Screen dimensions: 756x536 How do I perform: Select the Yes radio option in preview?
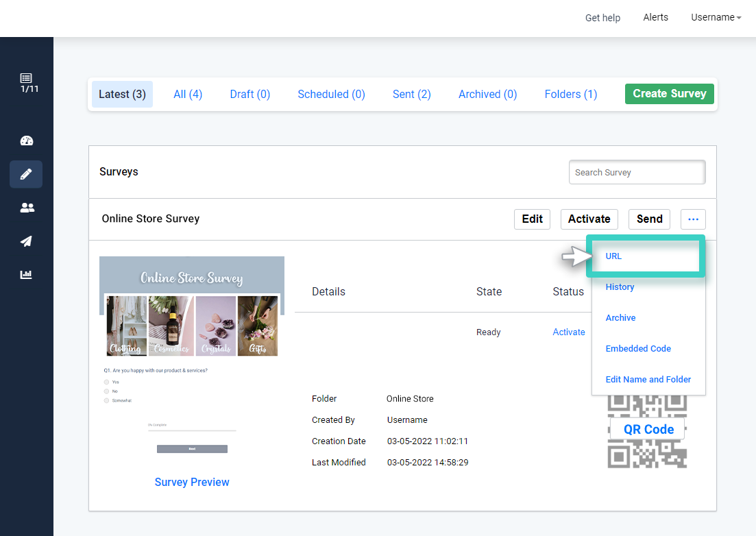pyautogui.click(x=106, y=382)
